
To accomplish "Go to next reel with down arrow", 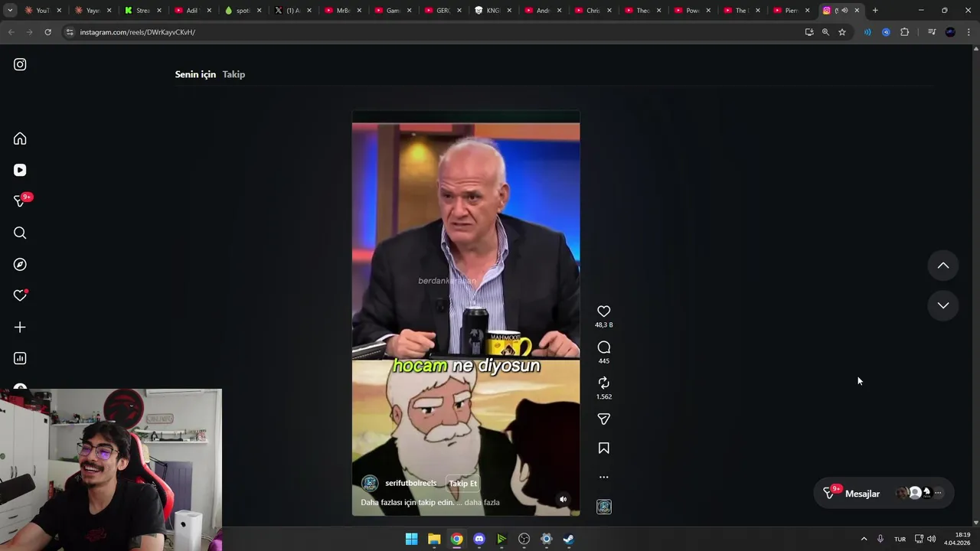I will point(943,305).
